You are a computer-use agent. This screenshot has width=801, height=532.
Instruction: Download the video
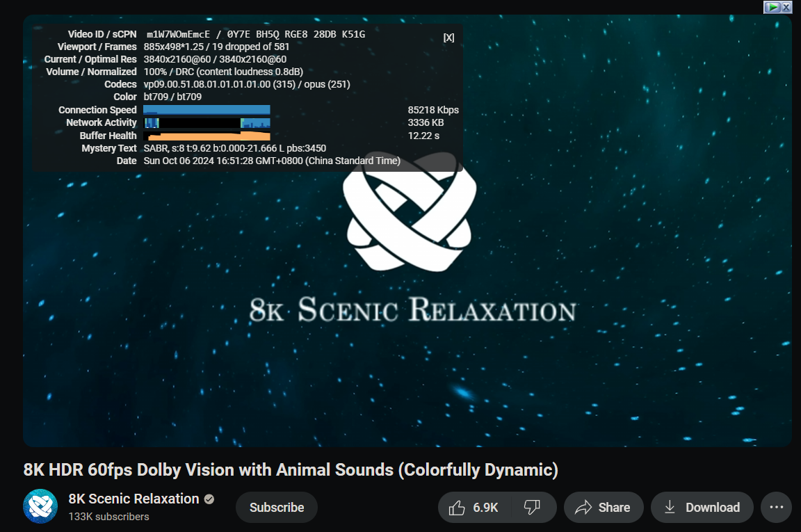[x=702, y=508]
